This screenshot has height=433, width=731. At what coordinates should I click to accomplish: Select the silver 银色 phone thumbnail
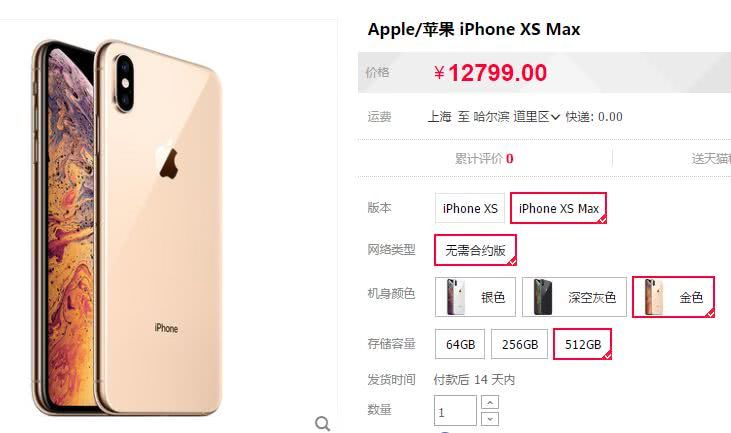click(x=475, y=297)
